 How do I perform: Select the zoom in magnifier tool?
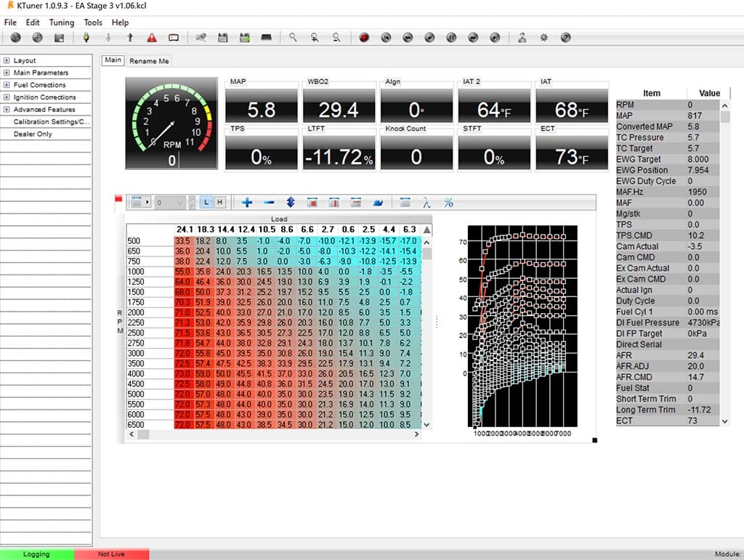[x=315, y=37]
